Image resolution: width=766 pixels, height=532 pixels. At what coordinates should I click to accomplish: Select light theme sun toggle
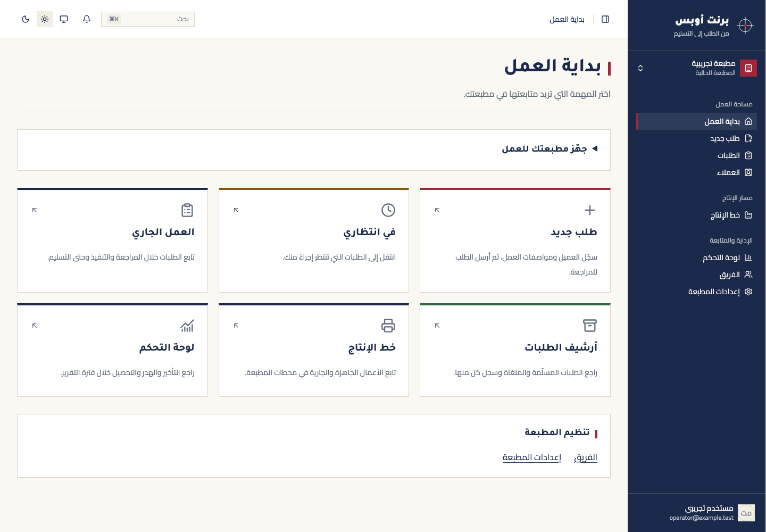coord(45,19)
